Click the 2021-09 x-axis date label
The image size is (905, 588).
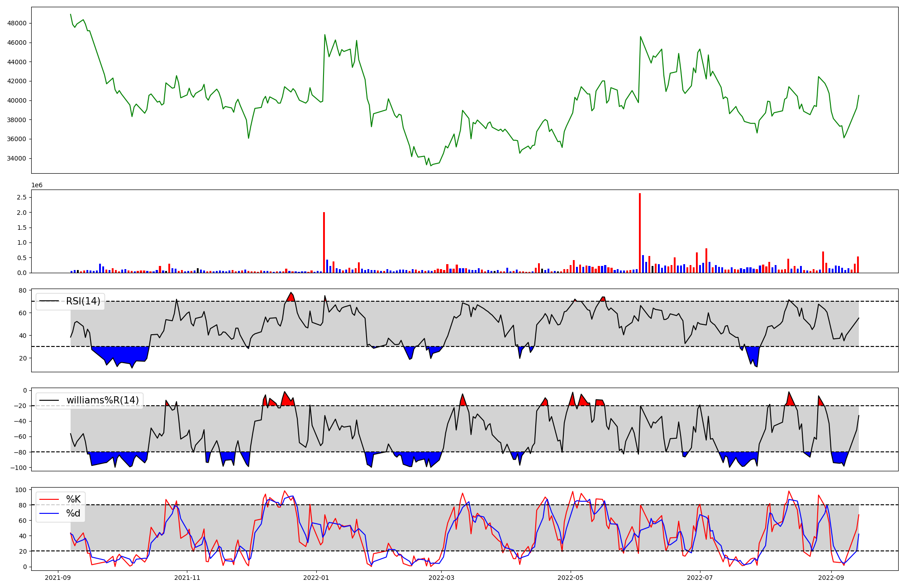tap(57, 578)
